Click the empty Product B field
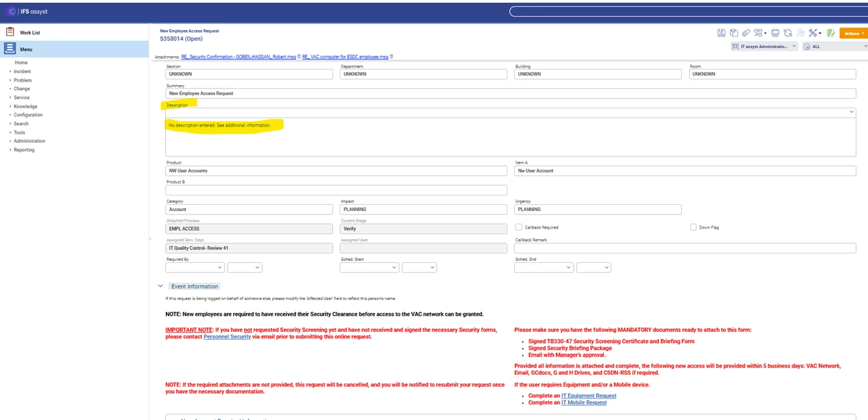Image resolution: width=868 pixels, height=420 pixels. click(x=336, y=190)
